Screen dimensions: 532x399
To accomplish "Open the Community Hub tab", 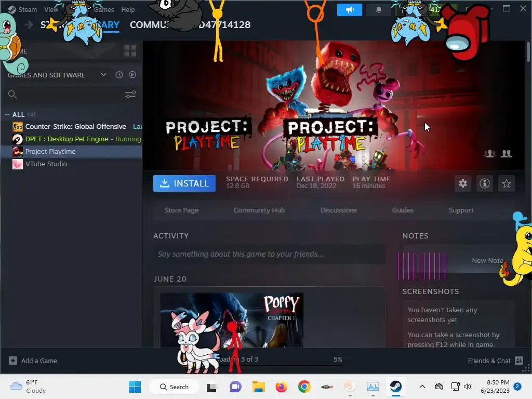I will (x=259, y=210).
